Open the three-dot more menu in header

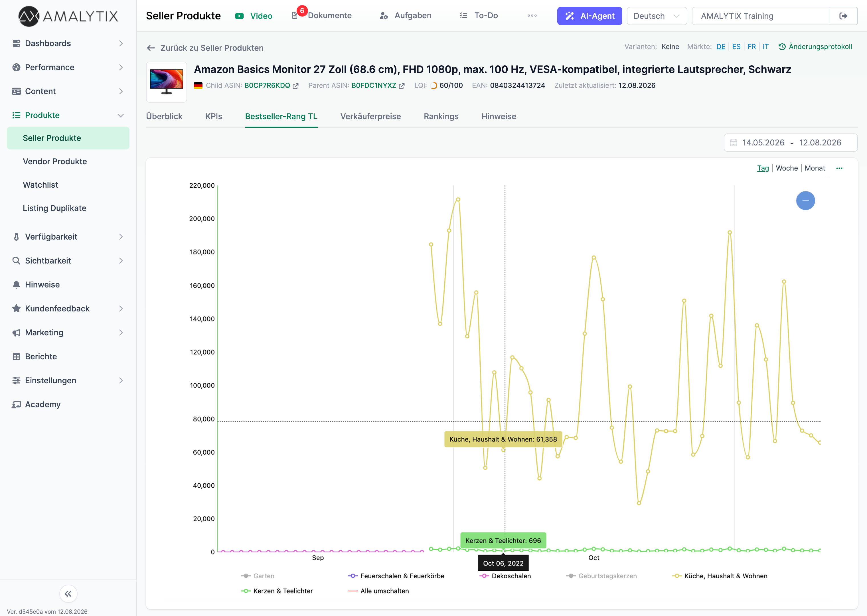[532, 16]
